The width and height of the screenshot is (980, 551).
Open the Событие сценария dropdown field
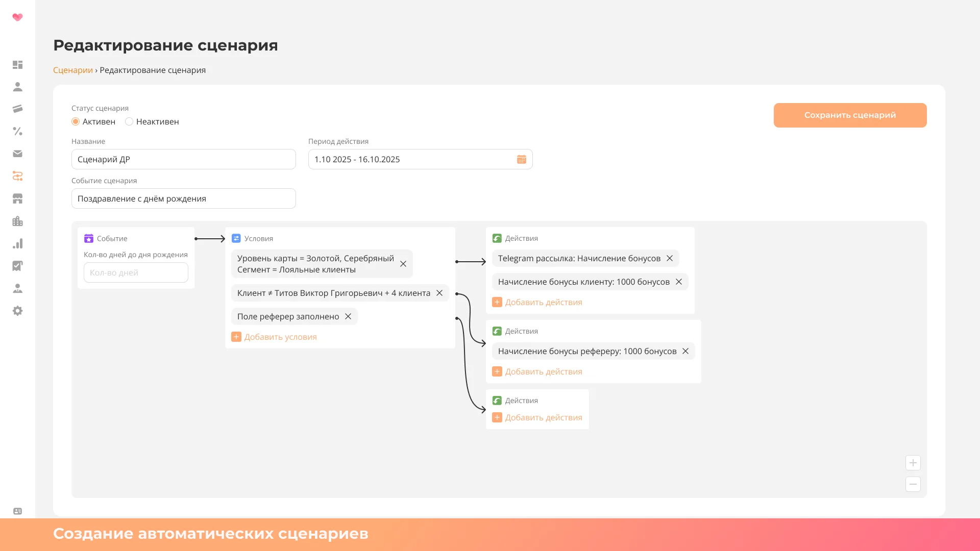(x=183, y=198)
